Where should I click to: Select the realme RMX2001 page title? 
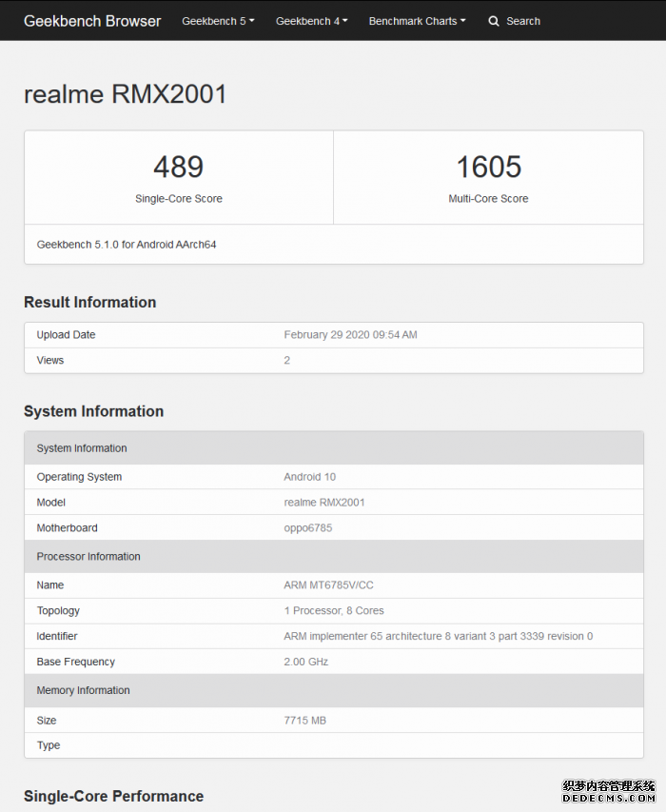point(126,94)
